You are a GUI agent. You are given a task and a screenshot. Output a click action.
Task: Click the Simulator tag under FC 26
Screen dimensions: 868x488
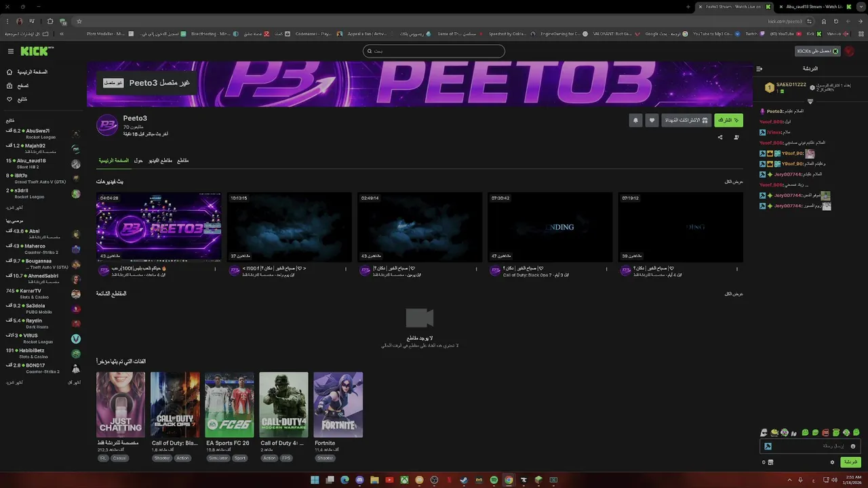pyautogui.click(x=218, y=458)
